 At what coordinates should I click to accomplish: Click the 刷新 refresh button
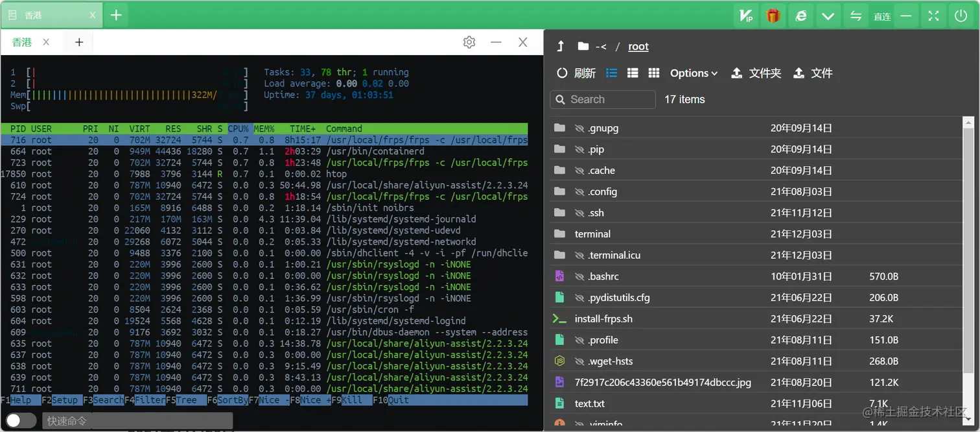pyautogui.click(x=576, y=73)
